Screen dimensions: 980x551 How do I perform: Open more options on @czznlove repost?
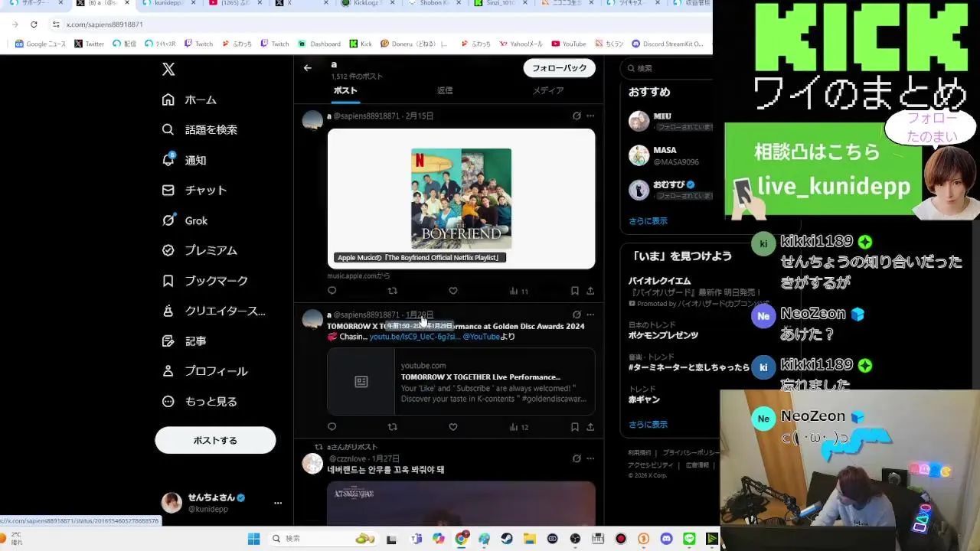click(590, 458)
